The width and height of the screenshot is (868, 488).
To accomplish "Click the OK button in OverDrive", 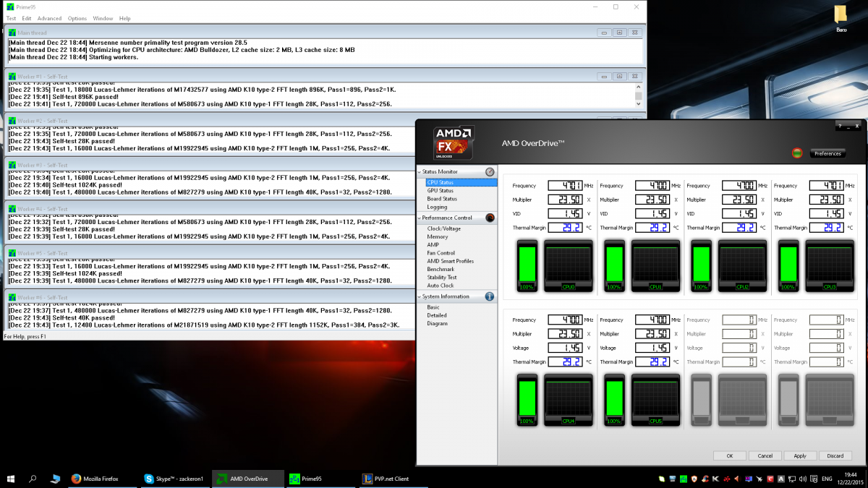I will 729,456.
